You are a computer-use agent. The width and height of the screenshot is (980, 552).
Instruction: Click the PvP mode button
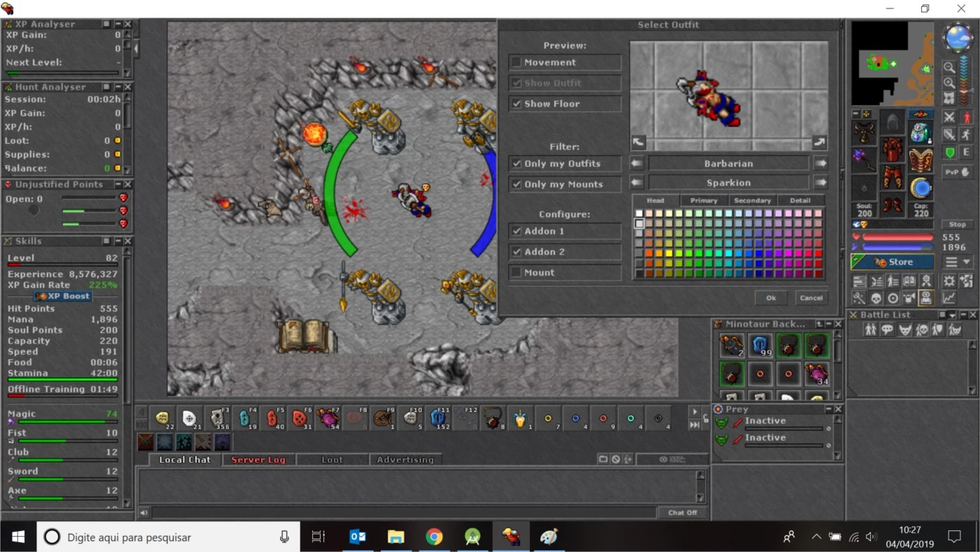(958, 172)
